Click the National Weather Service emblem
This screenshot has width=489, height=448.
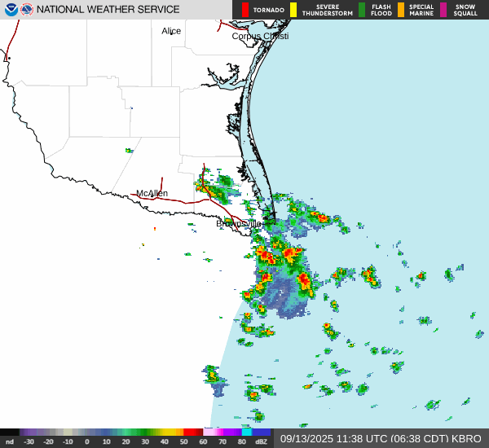(27, 10)
